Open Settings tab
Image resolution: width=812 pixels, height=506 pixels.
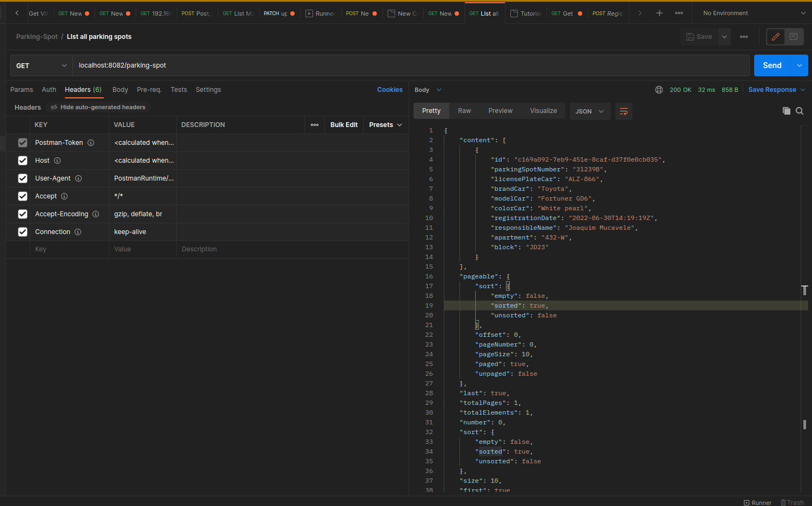tap(208, 90)
